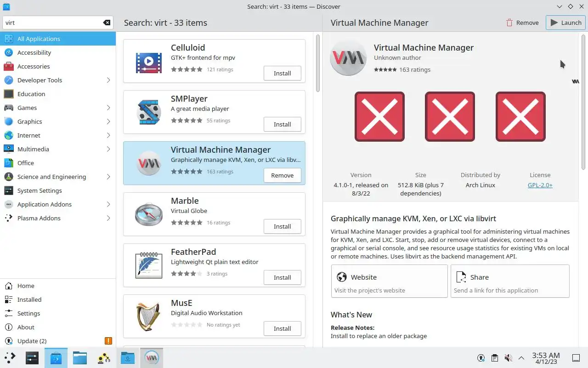Install Marble
Viewport: 588px width, 368px height.
coord(283,226)
